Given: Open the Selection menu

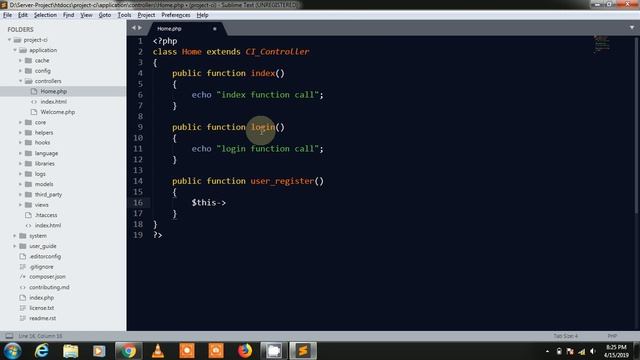Looking at the screenshot, I should pyautogui.click(x=45, y=15).
